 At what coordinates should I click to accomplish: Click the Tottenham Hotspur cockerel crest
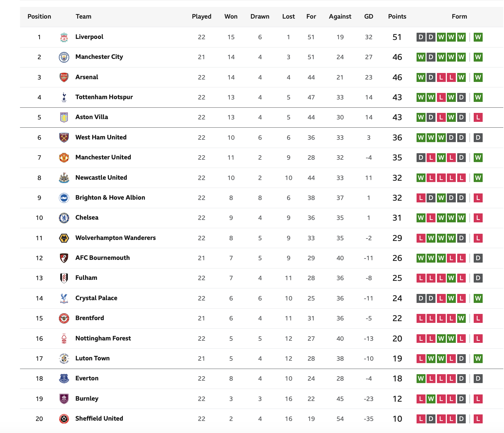pos(64,97)
